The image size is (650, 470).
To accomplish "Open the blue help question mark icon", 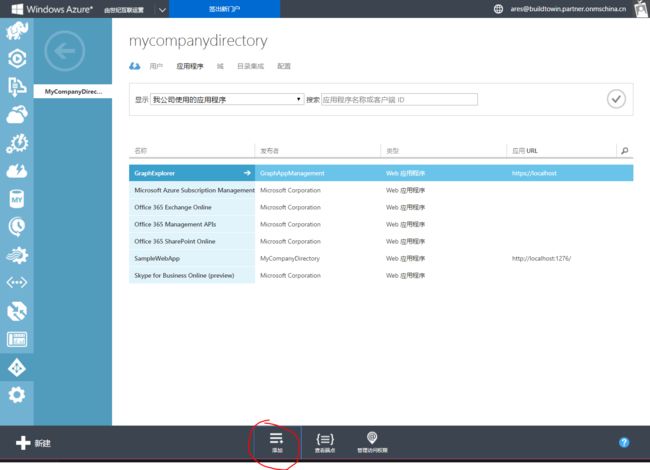I will (624, 443).
